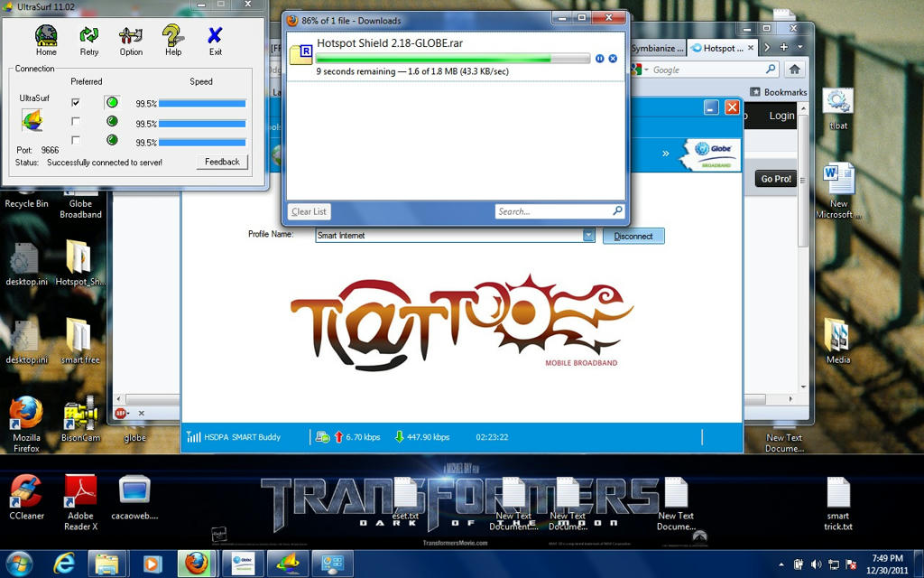Open Internet Explorer from the taskbar
This screenshot has height=578, width=924.
64,564
